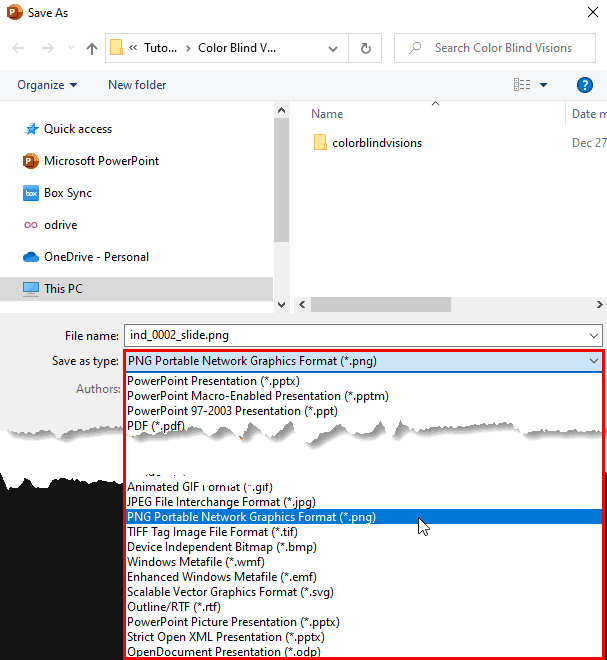Click the New folder button

pyautogui.click(x=137, y=85)
